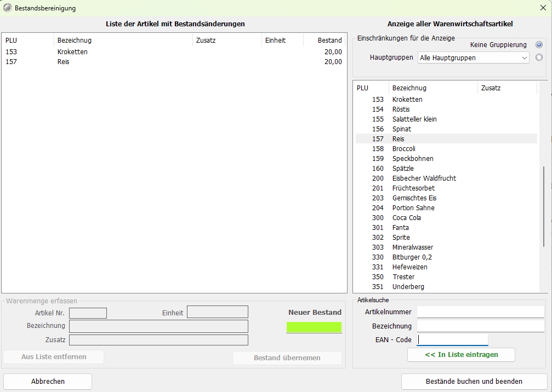This screenshot has height=392, width=552.
Task: Click the green Neuer Bestand field
Action: (x=314, y=327)
